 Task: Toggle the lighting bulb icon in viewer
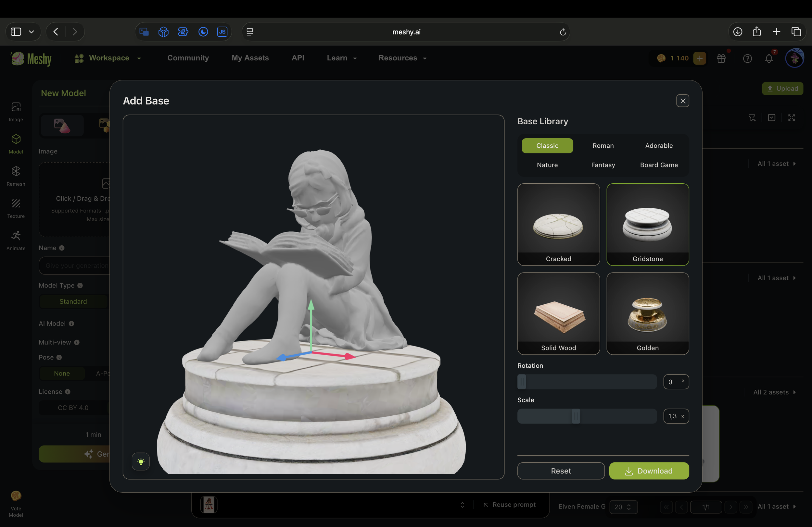pos(141,462)
